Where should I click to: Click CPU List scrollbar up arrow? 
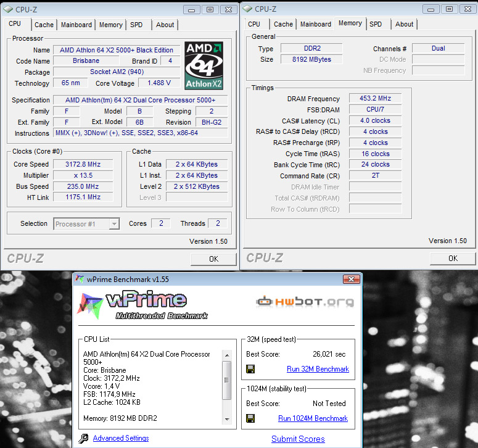pos(227,355)
